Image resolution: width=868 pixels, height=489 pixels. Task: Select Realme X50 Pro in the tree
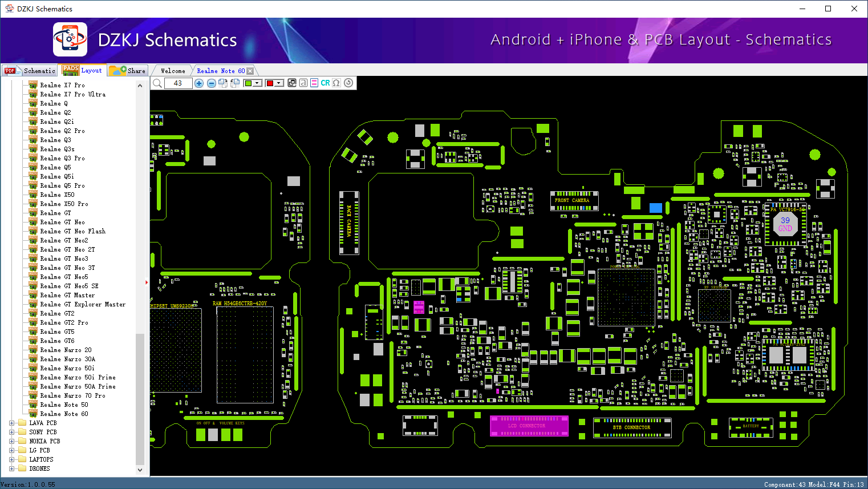point(64,204)
